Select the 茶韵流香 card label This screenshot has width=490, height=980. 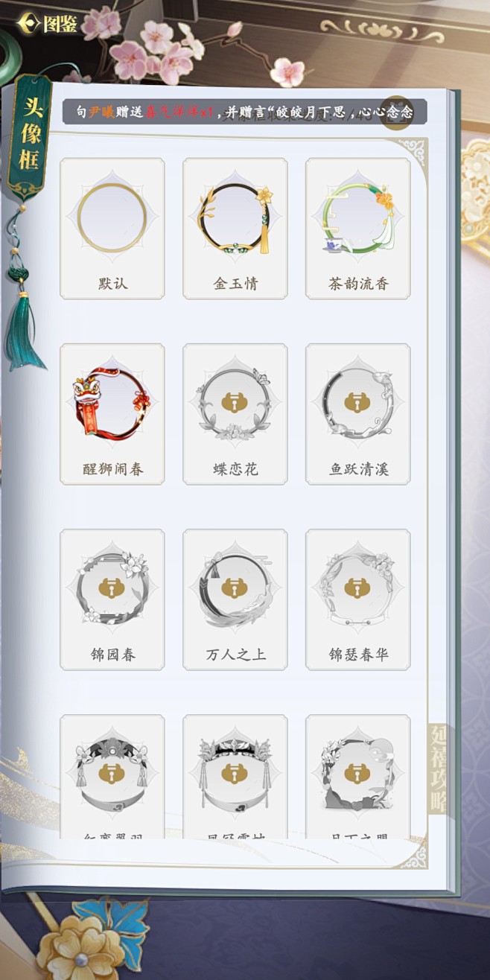click(x=358, y=284)
